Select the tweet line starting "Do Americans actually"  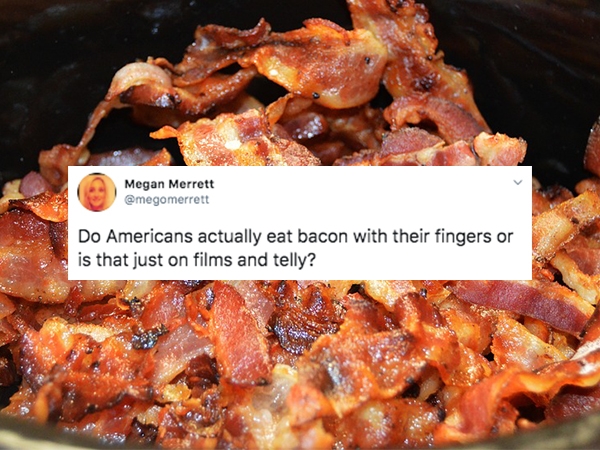(x=295, y=236)
